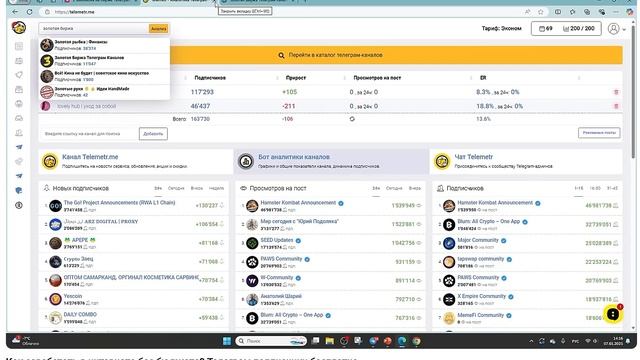Click the Telemetr channel card icon
This screenshot has height=360, width=640.
(x=50, y=161)
